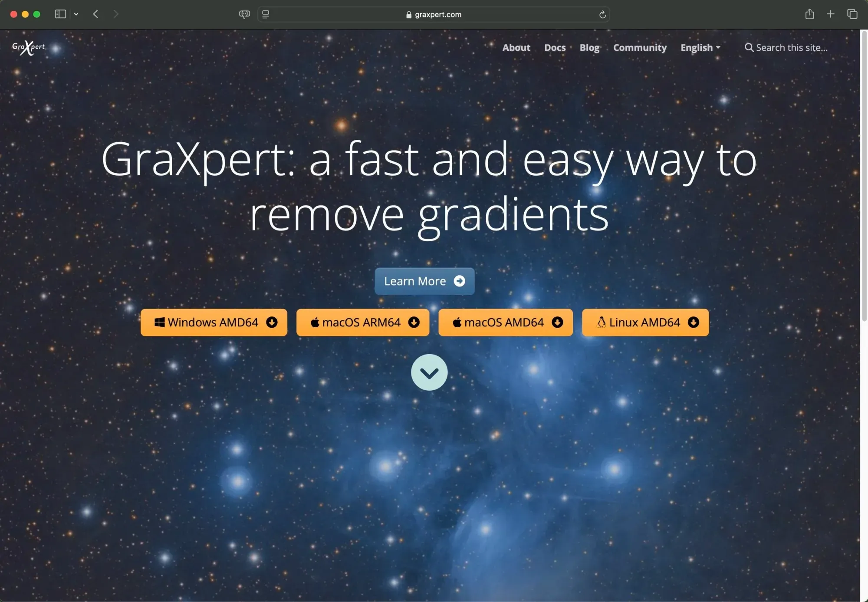Screen dimensions: 868x602
Task: Click the search magnifier icon
Action: click(x=749, y=48)
